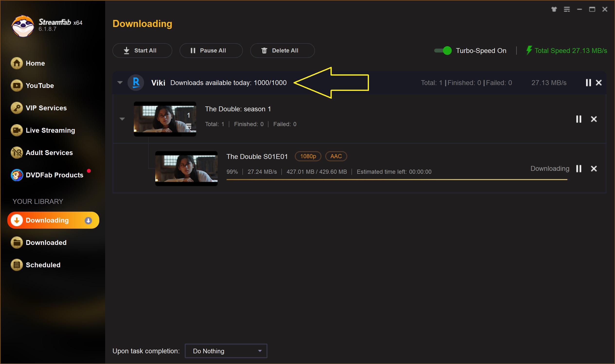
Task: Open the Scheduled library section
Action: tap(43, 265)
